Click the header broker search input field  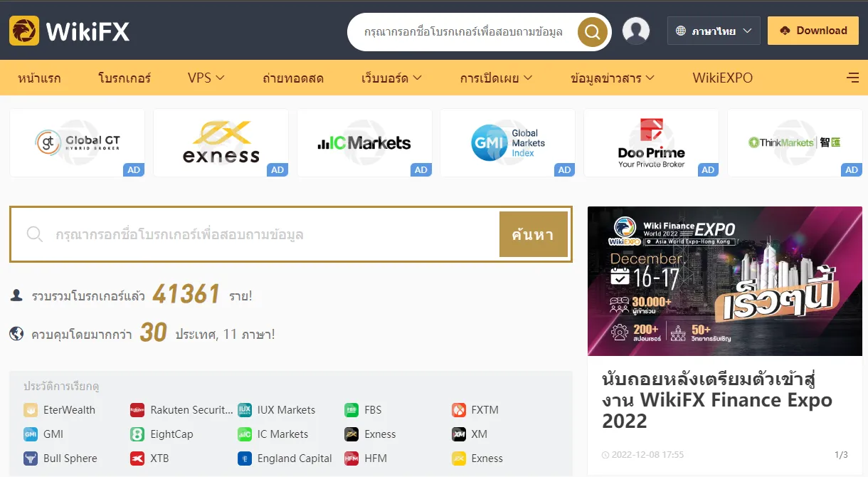tap(464, 32)
